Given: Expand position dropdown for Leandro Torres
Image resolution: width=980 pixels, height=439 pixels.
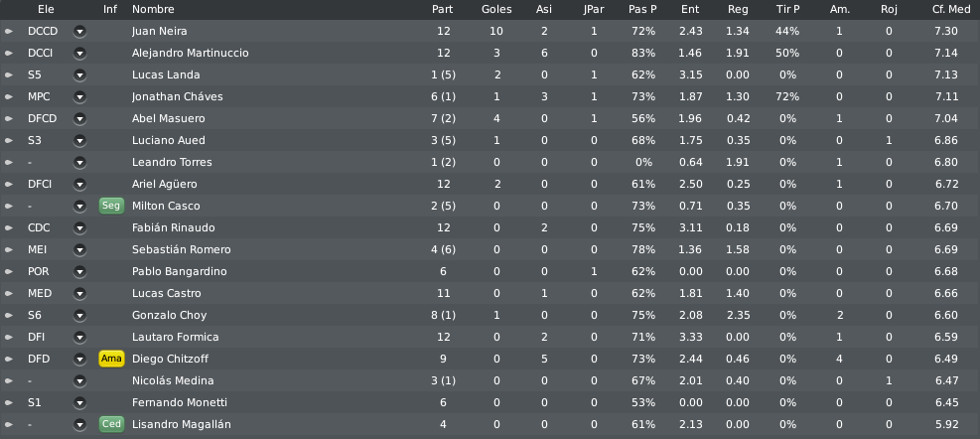Looking at the screenshot, I should click(79, 163).
